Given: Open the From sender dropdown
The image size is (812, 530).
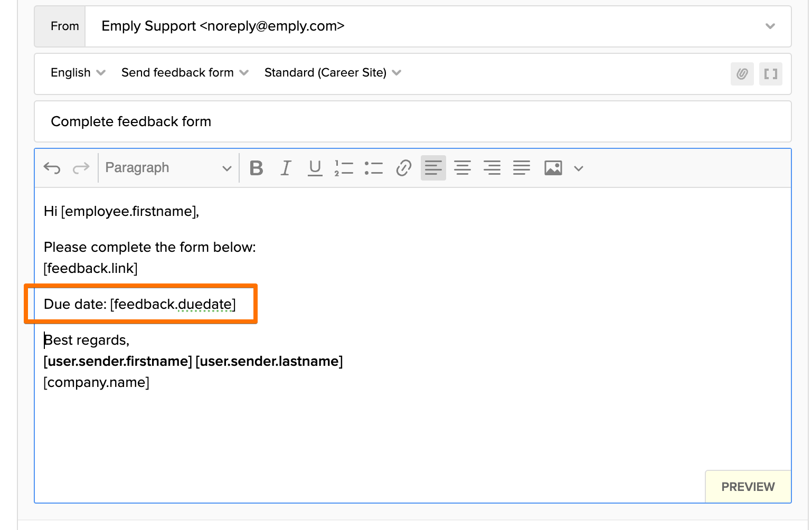Looking at the screenshot, I should [x=770, y=26].
